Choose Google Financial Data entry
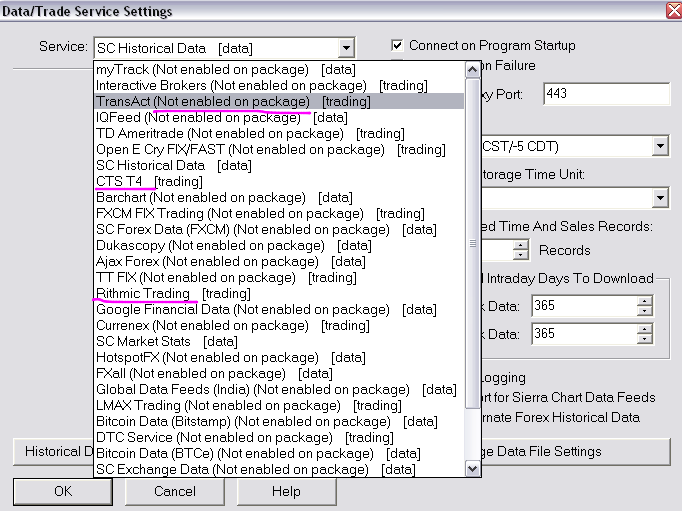 [279, 310]
